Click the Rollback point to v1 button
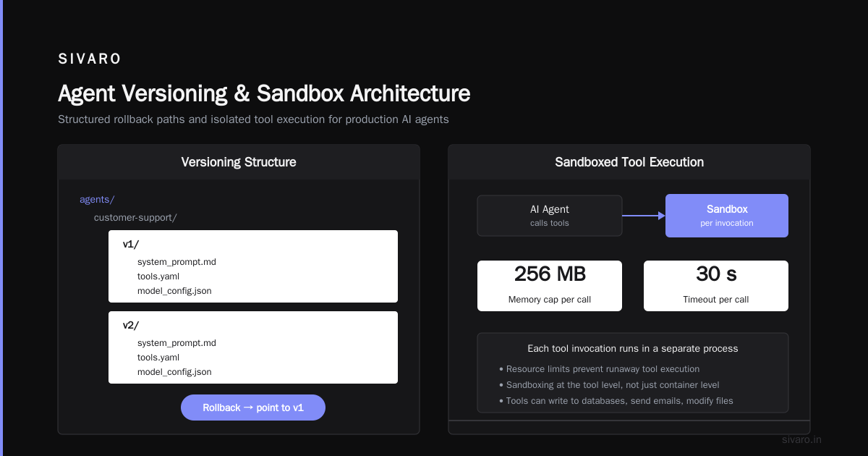 pyautogui.click(x=253, y=408)
